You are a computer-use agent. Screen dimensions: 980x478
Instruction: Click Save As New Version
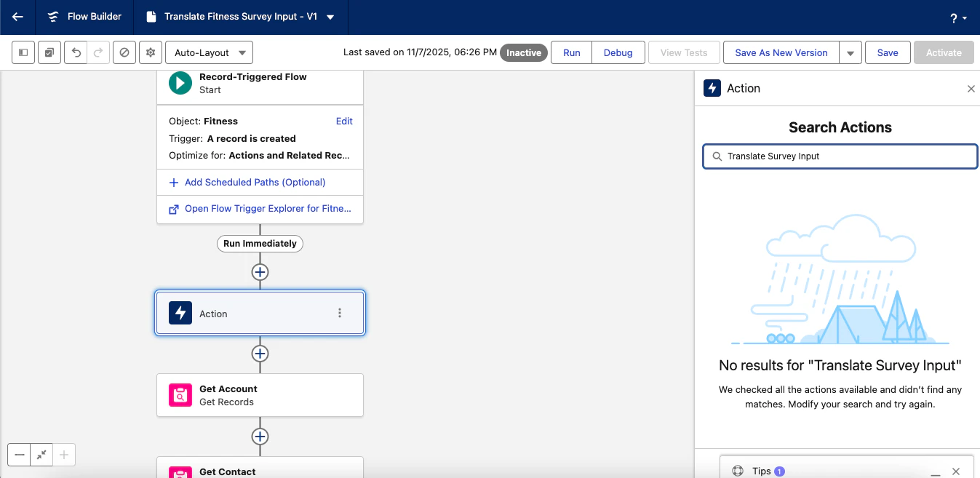pyautogui.click(x=781, y=52)
